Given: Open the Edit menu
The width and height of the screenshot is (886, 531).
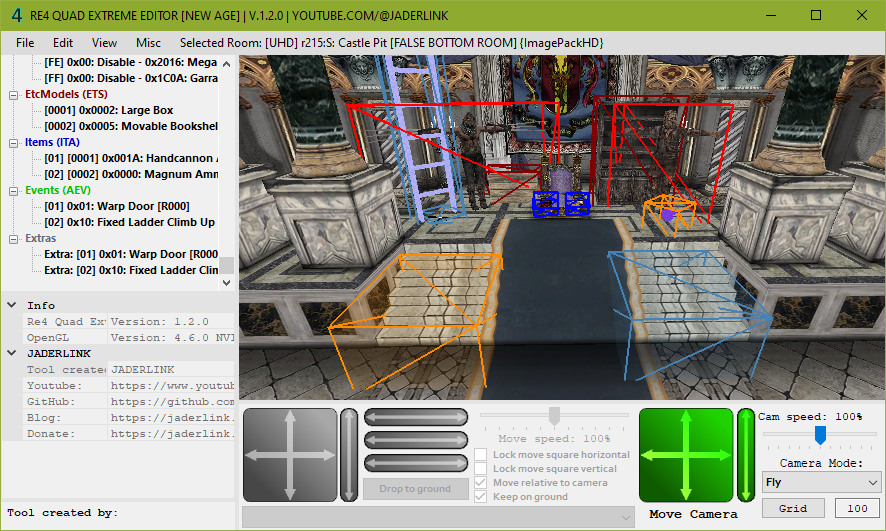Looking at the screenshot, I should 63,43.
